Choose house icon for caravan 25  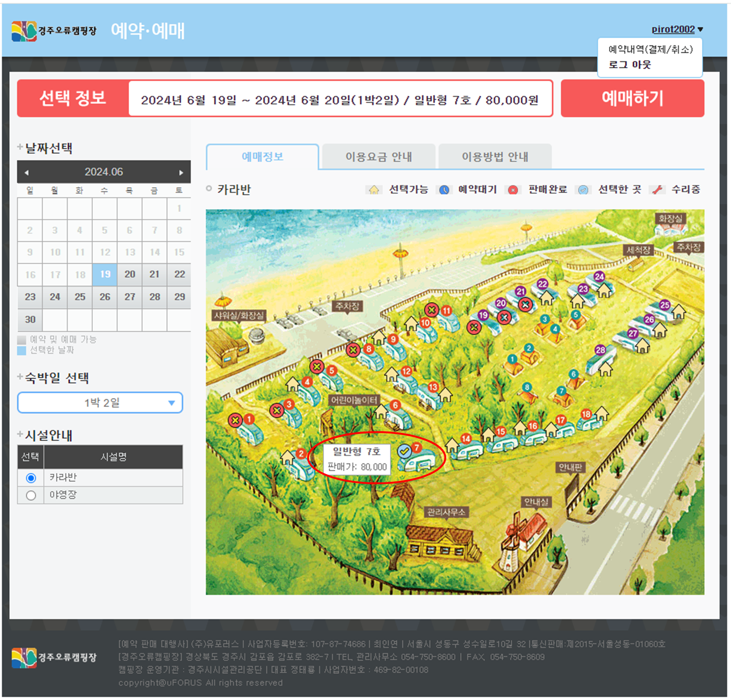tap(679, 312)
